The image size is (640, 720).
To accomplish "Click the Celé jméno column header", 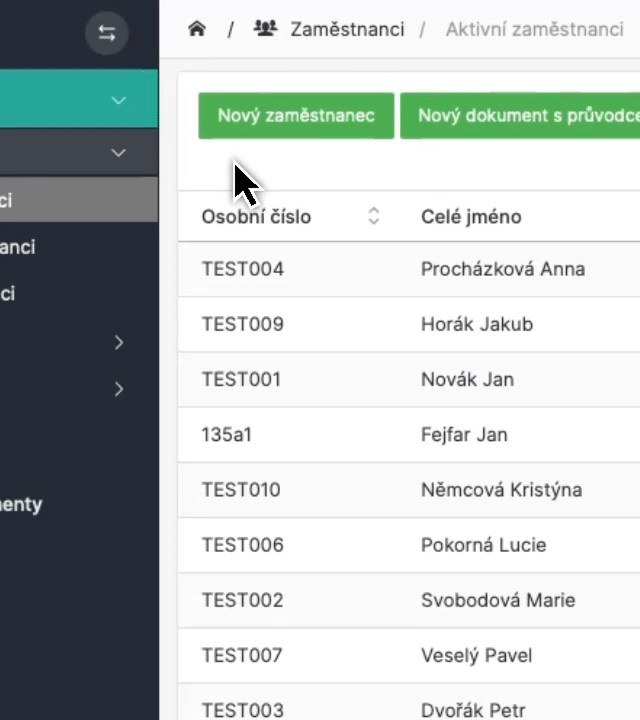I will 471,217.
